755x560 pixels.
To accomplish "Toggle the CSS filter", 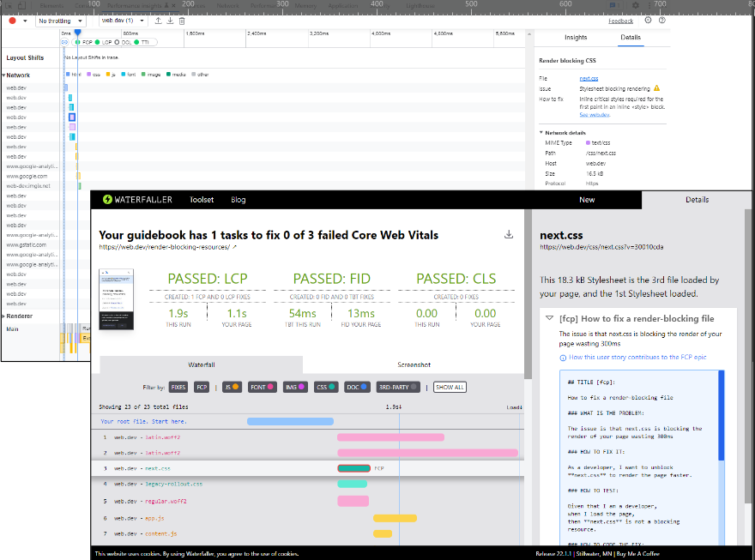I will coord(326,388).
